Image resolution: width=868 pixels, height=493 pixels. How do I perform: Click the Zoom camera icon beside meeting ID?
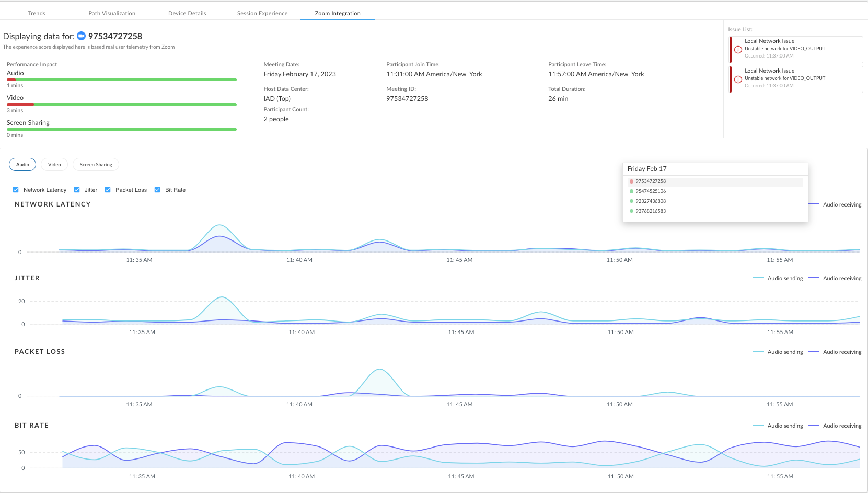[x=81, y=36]
